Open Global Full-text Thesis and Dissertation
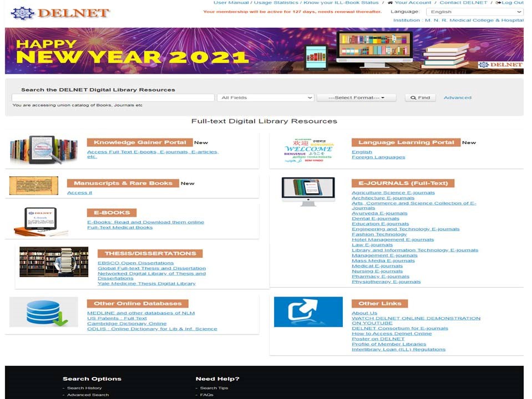The height and width of the screenshot is (399, 532). (151, 268)
